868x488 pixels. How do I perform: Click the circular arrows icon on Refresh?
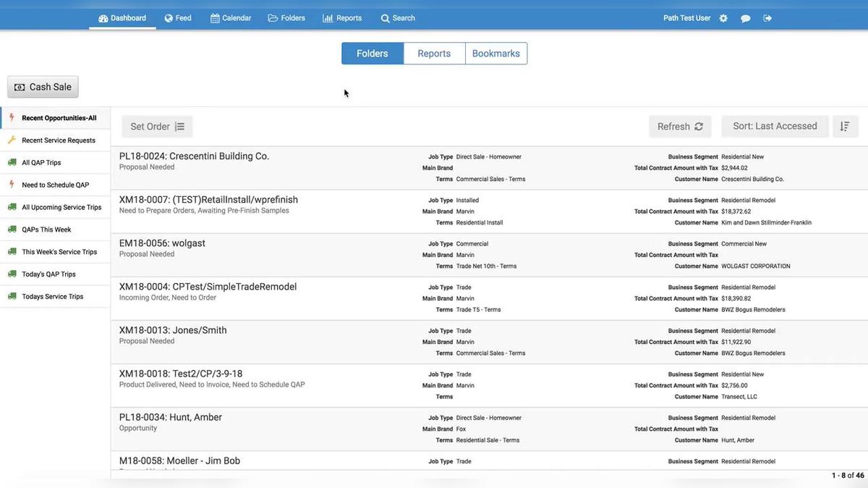click(699, 126)
